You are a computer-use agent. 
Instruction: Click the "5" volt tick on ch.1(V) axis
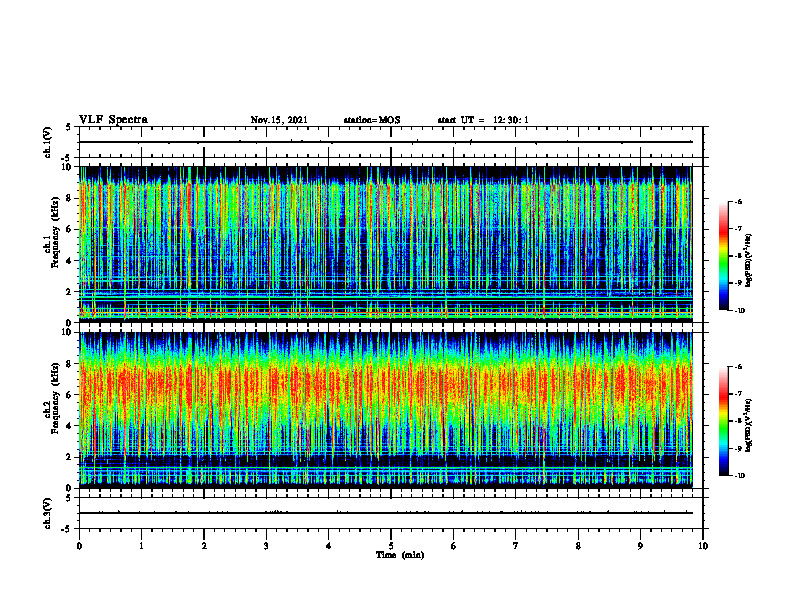(68, 127)
